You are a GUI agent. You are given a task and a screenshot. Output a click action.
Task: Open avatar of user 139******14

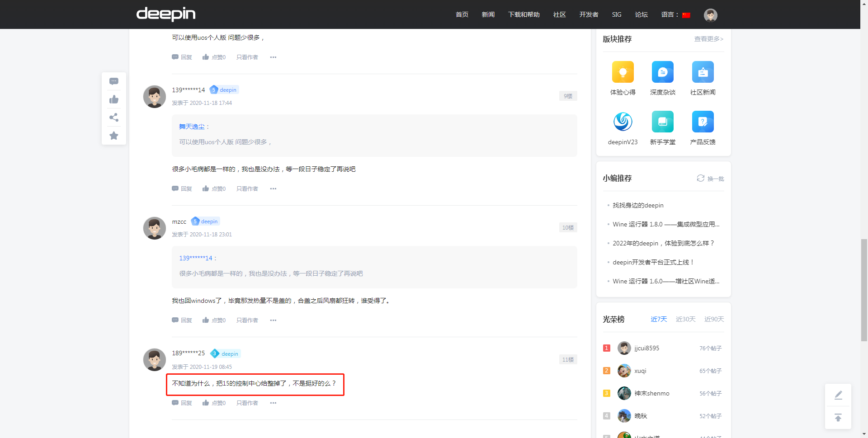click(155, 97)
